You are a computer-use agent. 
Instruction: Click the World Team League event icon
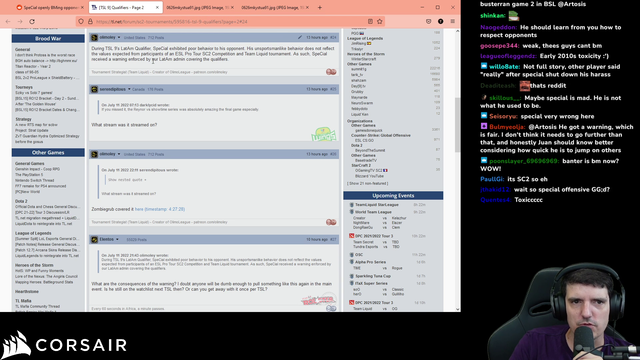(351, 212)
